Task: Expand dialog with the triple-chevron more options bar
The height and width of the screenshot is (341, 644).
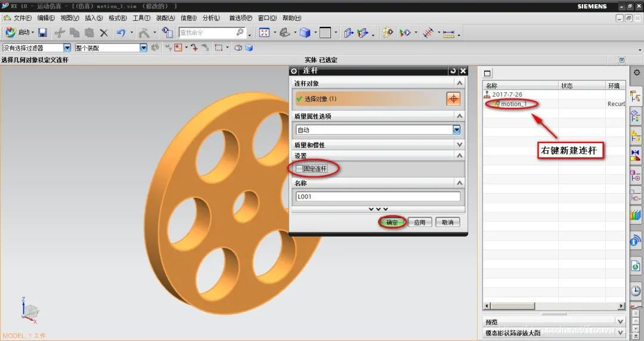Action: 378,209
